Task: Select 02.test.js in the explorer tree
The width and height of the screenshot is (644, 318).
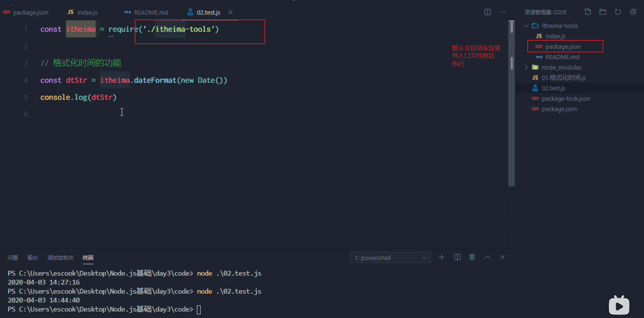Action: click(553, 88)
